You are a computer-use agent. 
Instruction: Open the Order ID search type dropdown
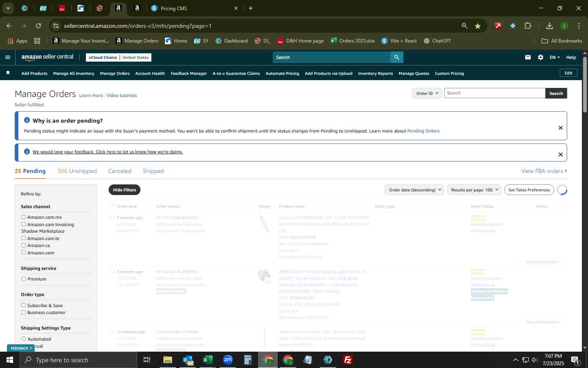427,93
